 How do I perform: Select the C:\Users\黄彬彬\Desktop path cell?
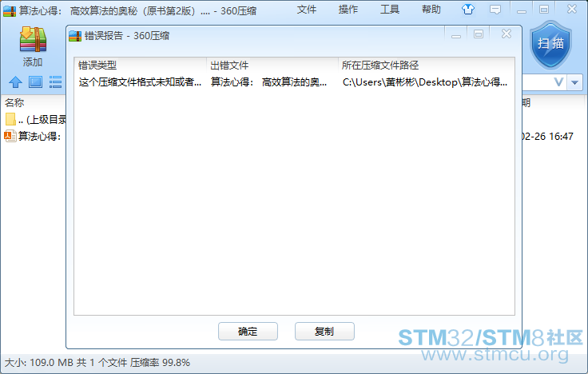tap(425, 82)
